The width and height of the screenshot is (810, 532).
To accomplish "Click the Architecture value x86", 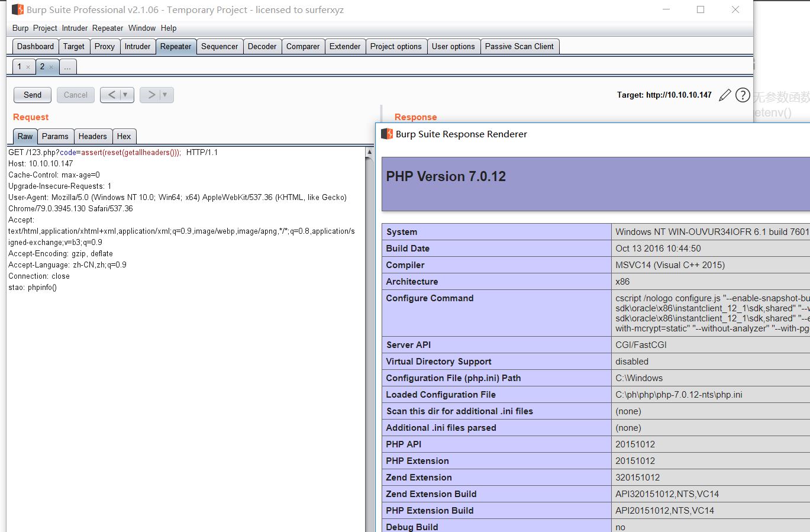I will point(622,282).
